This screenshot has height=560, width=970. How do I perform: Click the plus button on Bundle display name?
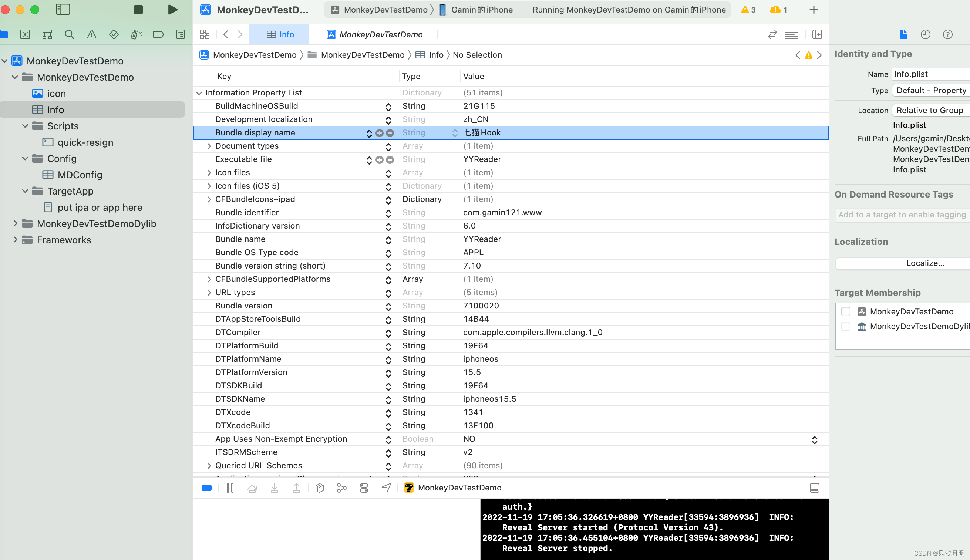click(379, 133)
